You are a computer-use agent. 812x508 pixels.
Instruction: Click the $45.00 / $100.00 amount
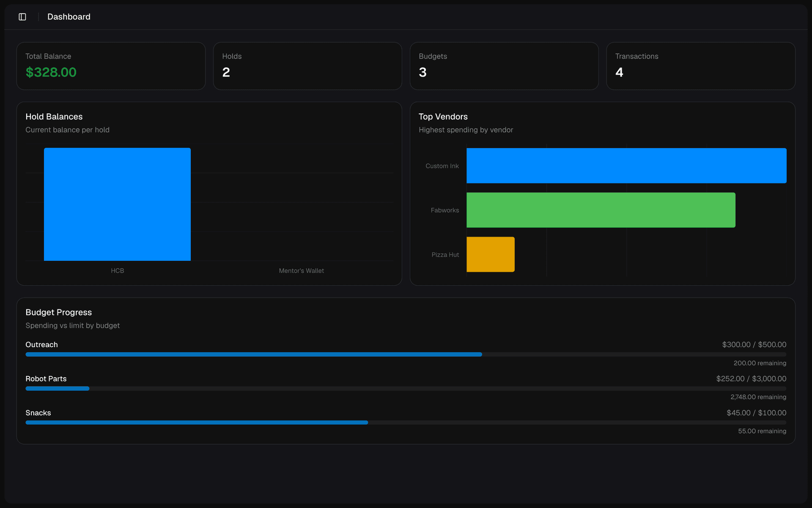[x=756, y=413]
